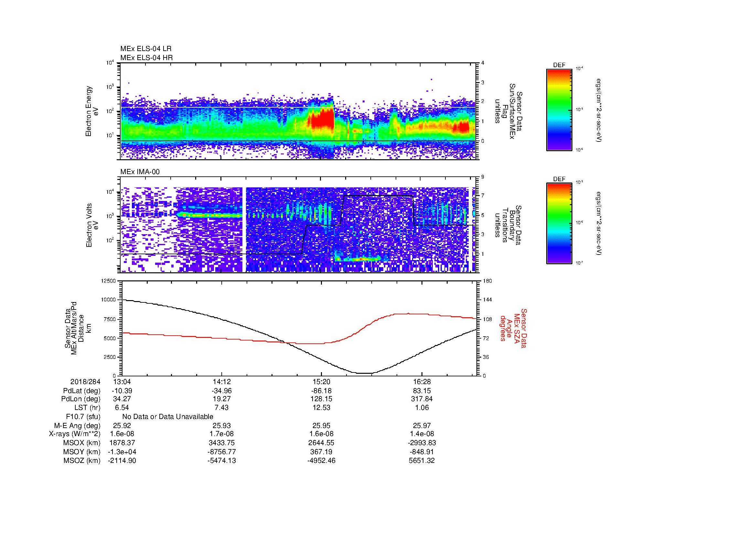
Task: Click the 'MEx ELS-04 LR' panel title
Action: click(x=146, y=49)
